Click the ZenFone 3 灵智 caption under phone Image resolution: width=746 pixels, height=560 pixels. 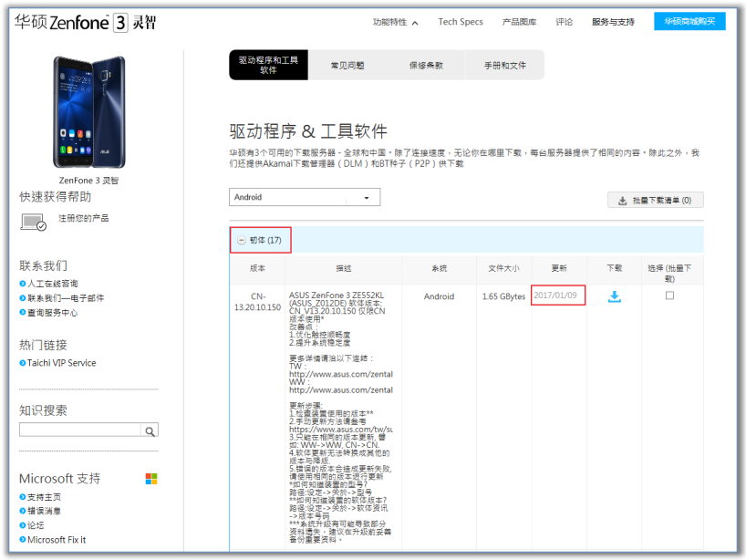[x=89, y=181]
